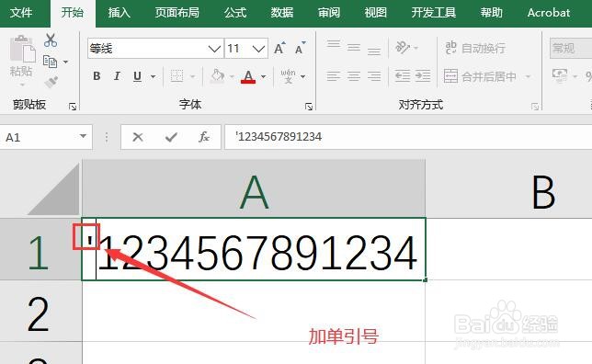The width and height of the screenshot is (592, 364).
Task: Open the 常规 number format box
Action: coord(571,49)
